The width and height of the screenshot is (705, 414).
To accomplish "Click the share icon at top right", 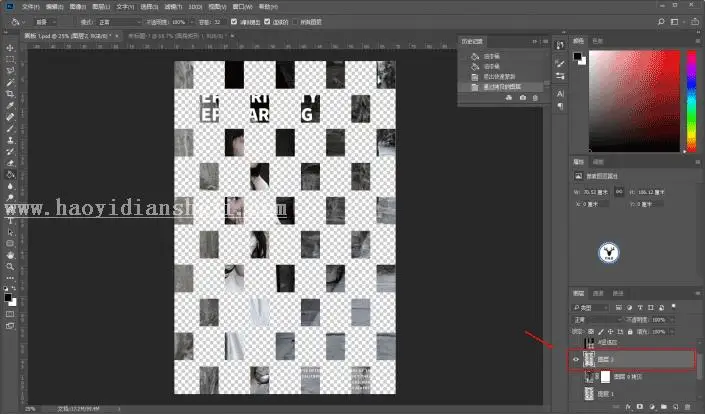I will pyautogui.click(x=695, y=22).
